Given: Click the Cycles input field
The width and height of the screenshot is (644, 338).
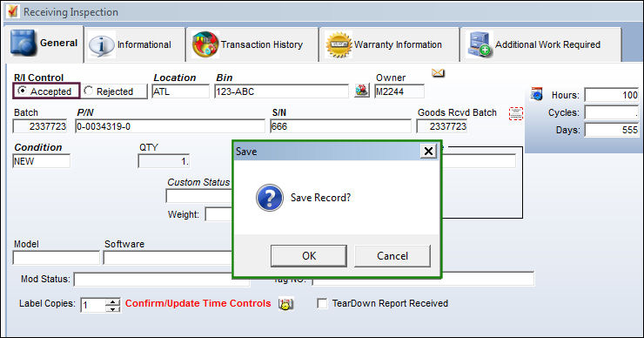Looking at the screenshot, I should [x=612, y=112].
